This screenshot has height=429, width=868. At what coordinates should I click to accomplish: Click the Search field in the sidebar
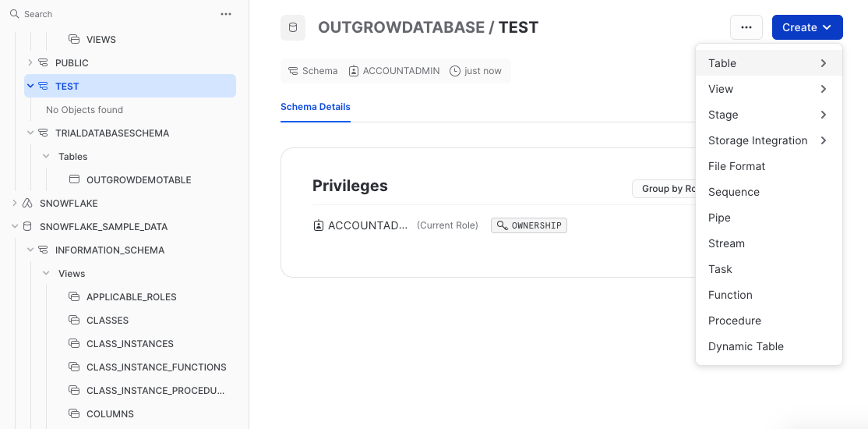[109, 14]
